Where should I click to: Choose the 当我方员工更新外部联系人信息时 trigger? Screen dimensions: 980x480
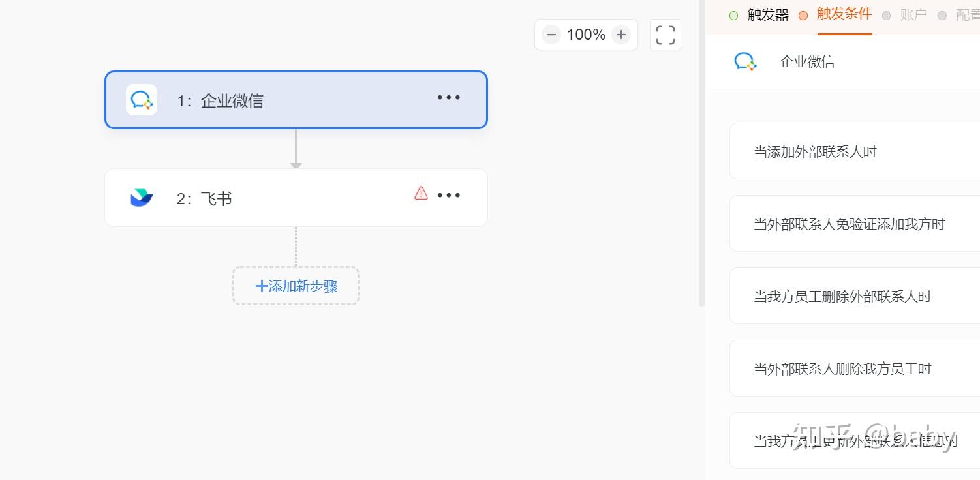tap(855, 441)
